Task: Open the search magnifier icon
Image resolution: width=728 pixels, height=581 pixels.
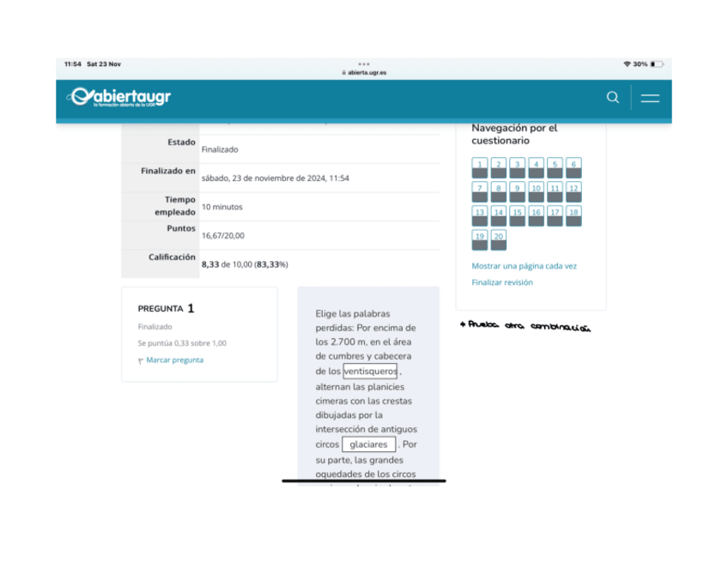Action: pyautogui.click(x=612, y=98)
